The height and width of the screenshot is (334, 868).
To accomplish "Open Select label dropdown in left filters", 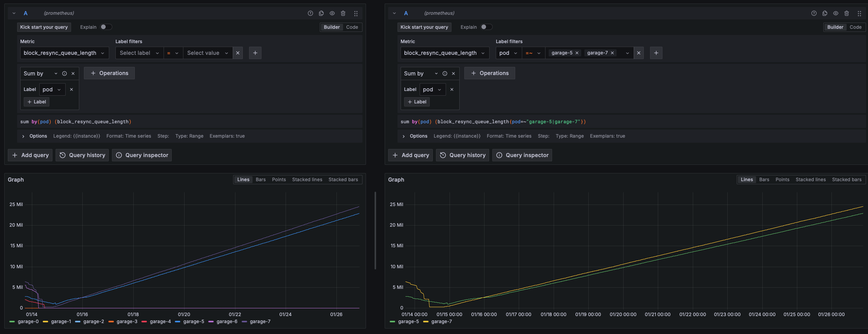I will [139, 53].
